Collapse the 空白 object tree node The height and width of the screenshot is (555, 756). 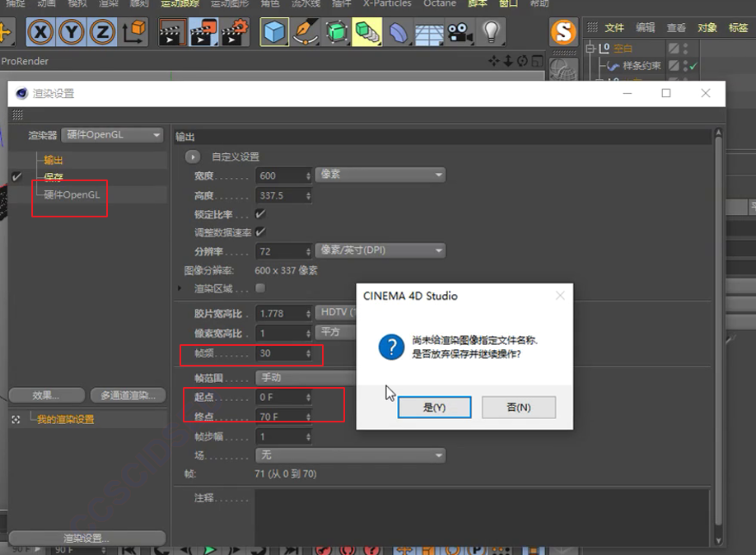(590, 49)
